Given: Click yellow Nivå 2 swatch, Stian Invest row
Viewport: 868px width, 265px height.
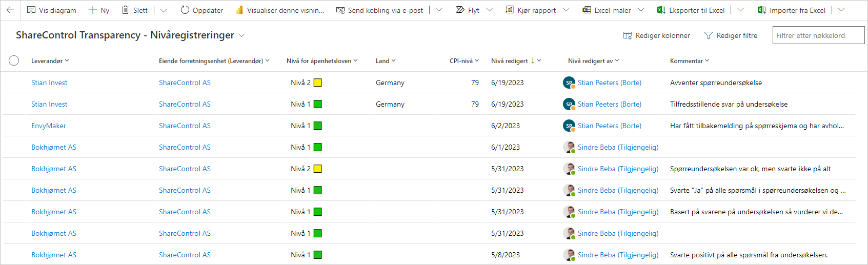Looking at the screenshot, I should click(x=318, y=83).
